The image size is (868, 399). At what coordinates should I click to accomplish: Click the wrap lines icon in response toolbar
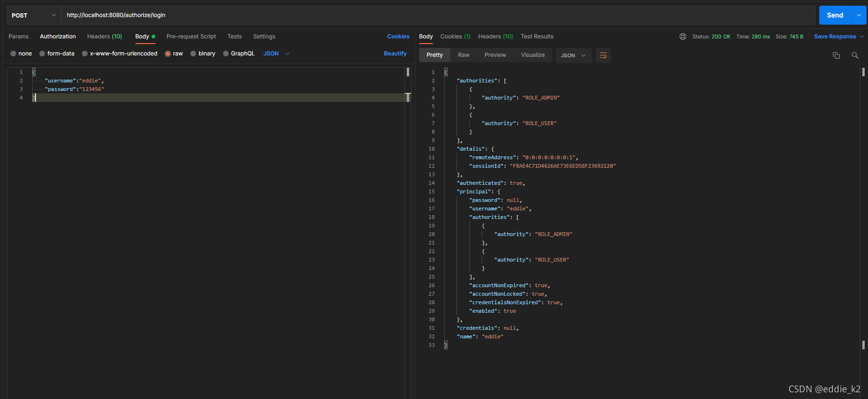click(603, 55)
